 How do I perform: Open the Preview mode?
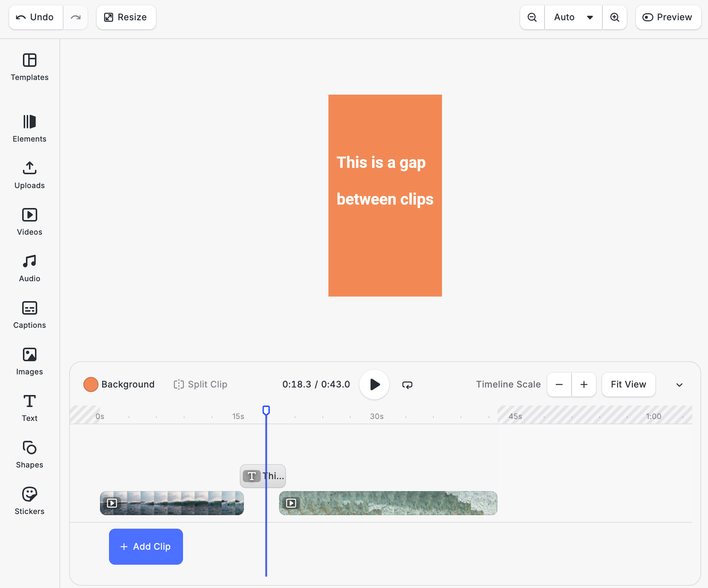(668, 17)
